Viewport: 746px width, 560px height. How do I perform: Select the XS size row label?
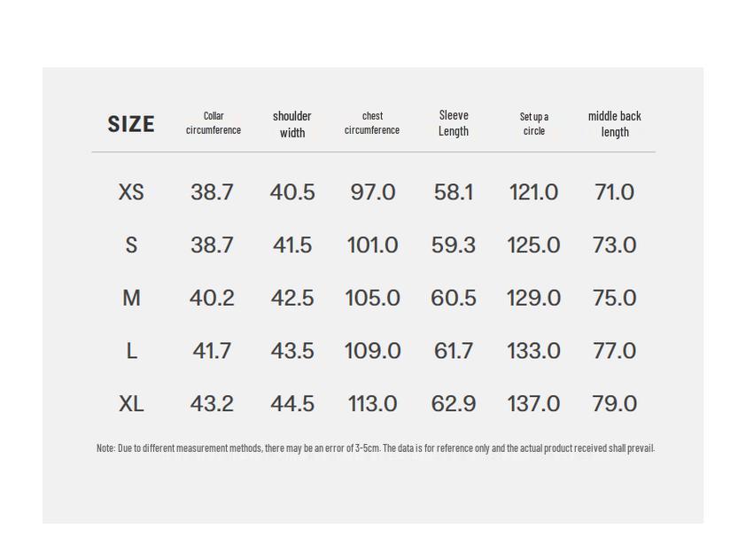[x=131, y=192]
